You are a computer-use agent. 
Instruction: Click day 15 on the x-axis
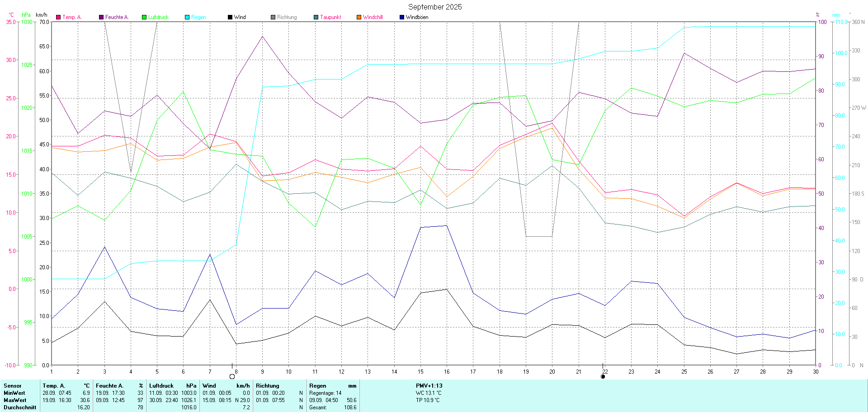click(x=420, y=372)
